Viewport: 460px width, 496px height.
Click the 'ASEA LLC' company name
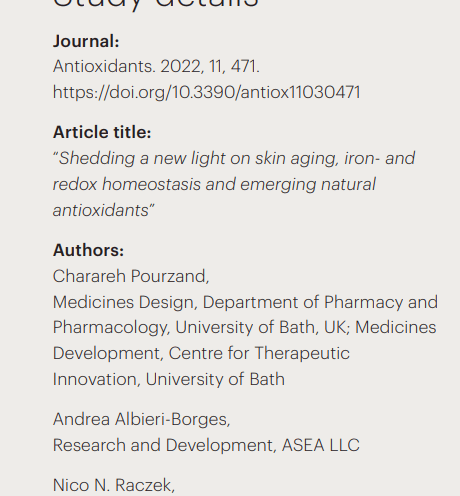(x=321, y=445)
